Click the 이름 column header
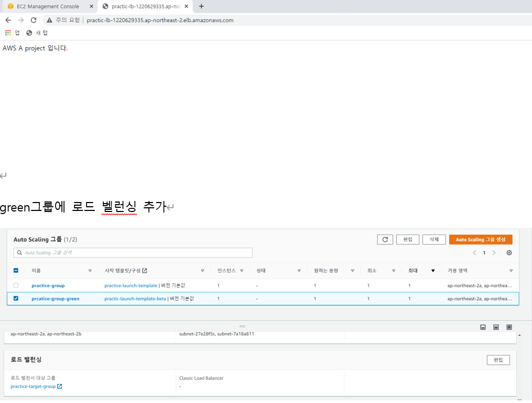Viewport: 532px width, 403px height. coord(36,271)
